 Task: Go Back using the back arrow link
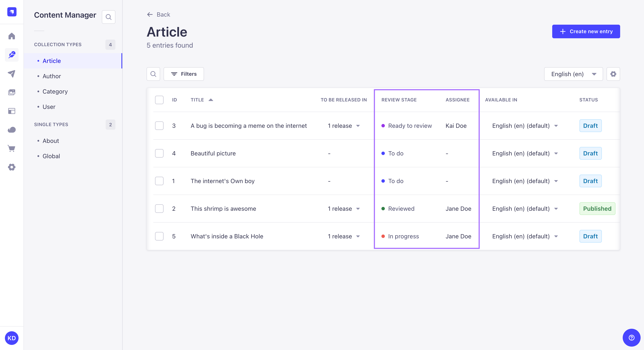pos(158,14)
